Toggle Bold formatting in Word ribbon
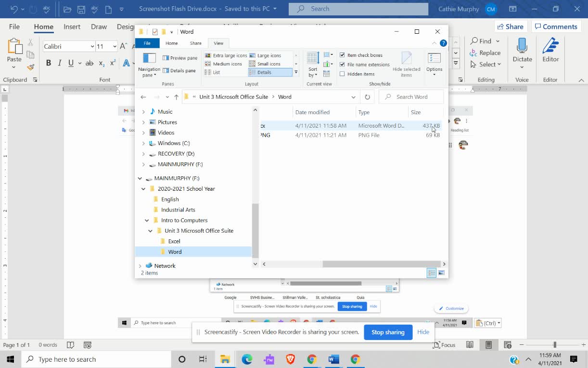Screen dimensions: 588x368 tap(48, 63)
